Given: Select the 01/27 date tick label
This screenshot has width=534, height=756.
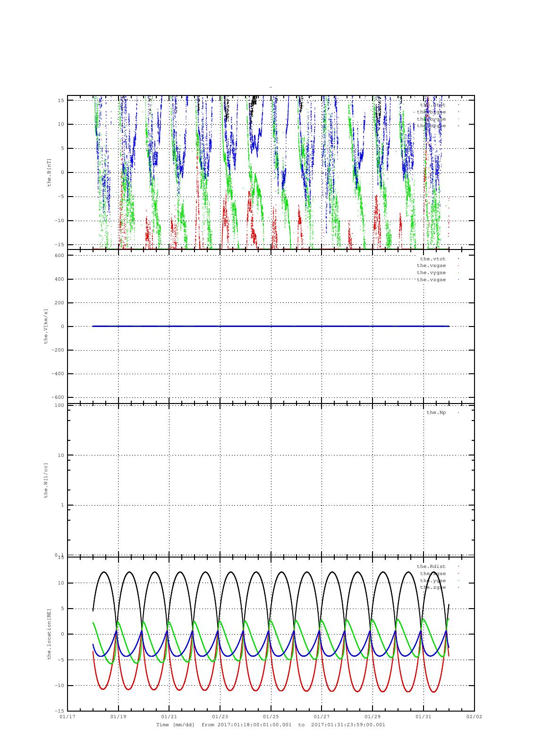Looking at the screenshot, I should (322, 717).
